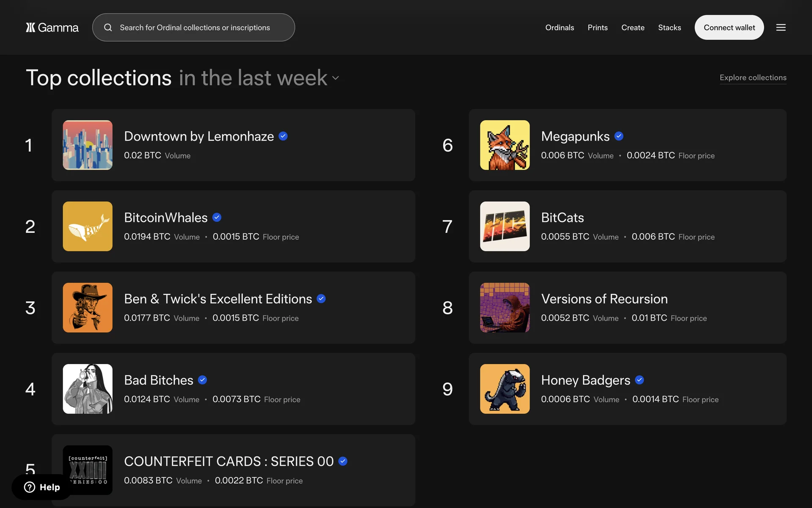The image size is (812, 508).
Task: Expand the 'in the last week' timeframe dropdown
Action: click(x=335, y=78)
